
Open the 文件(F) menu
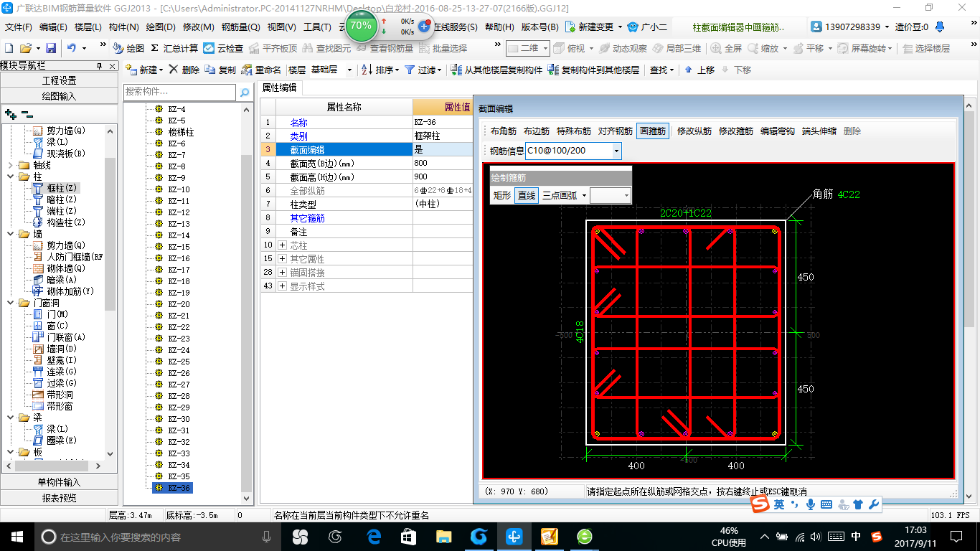19,27
